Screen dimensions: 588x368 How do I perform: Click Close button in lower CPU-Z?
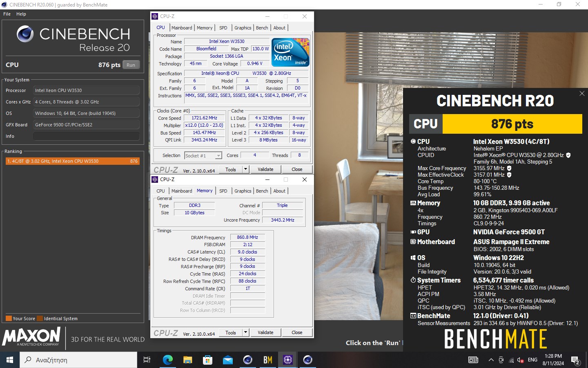(297, 332)
